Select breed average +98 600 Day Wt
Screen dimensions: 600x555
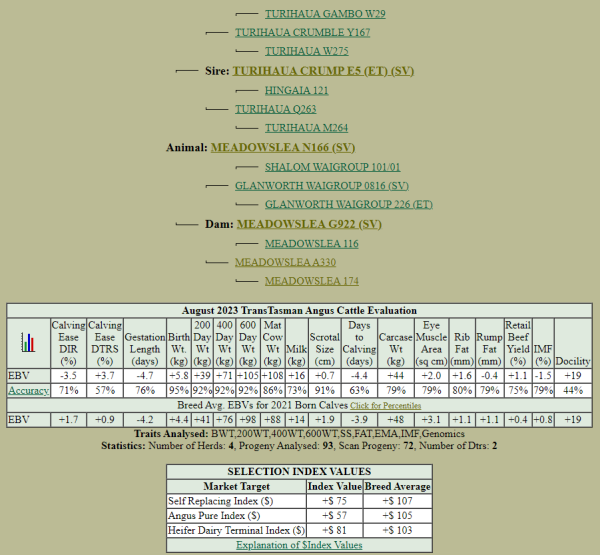[x=248, y=420]
